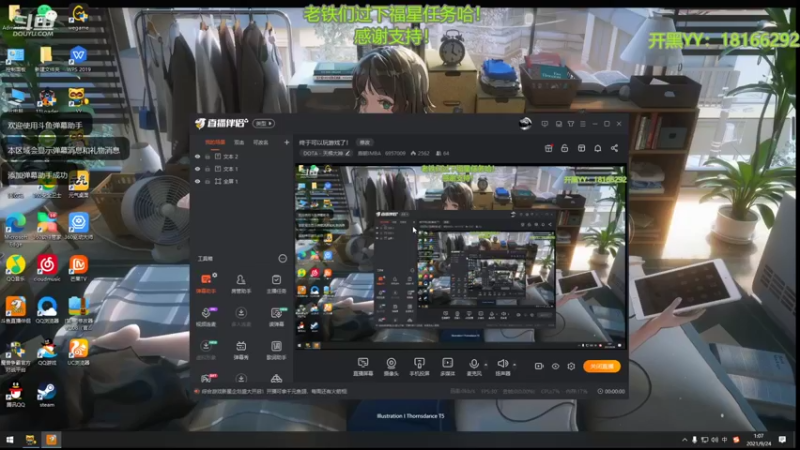The width and height of the screenshot is (800, 450).
Task: Click the share icon in room header
Action: 614,148
